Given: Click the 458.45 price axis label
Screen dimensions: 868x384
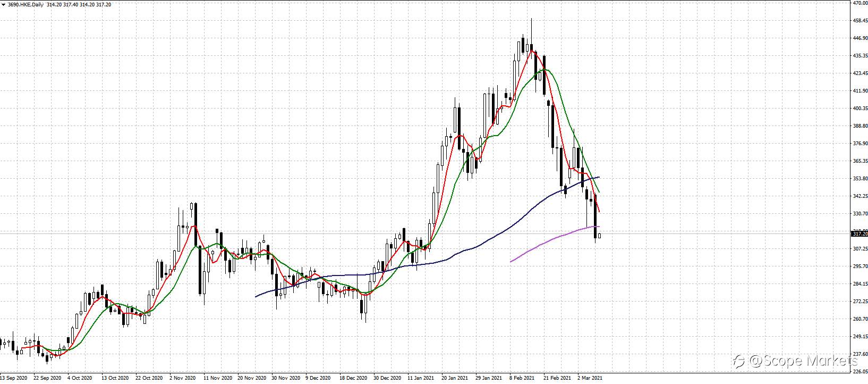Looking at the screenshot, I should tap(860, 21).
